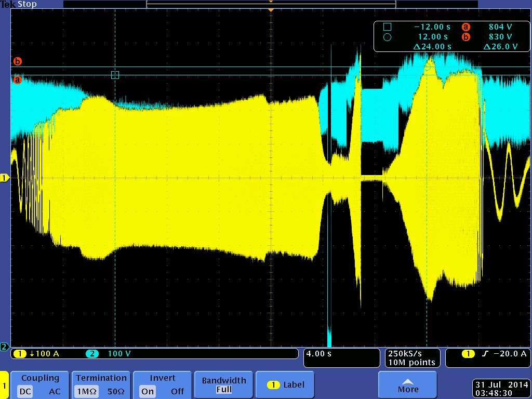The height and width of the screenshot is (399, 532).
Task: Open the More menu button
Action: (407, 385)
